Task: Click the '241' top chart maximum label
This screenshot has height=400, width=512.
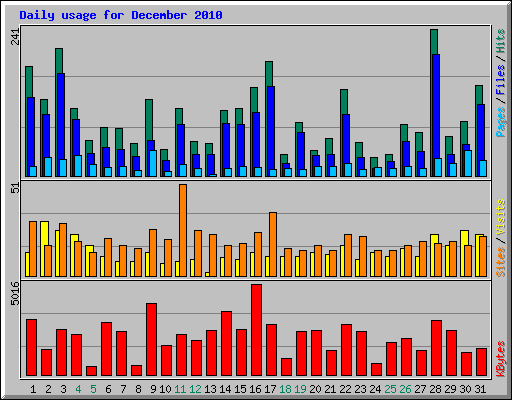Action: tap(15, 37)
